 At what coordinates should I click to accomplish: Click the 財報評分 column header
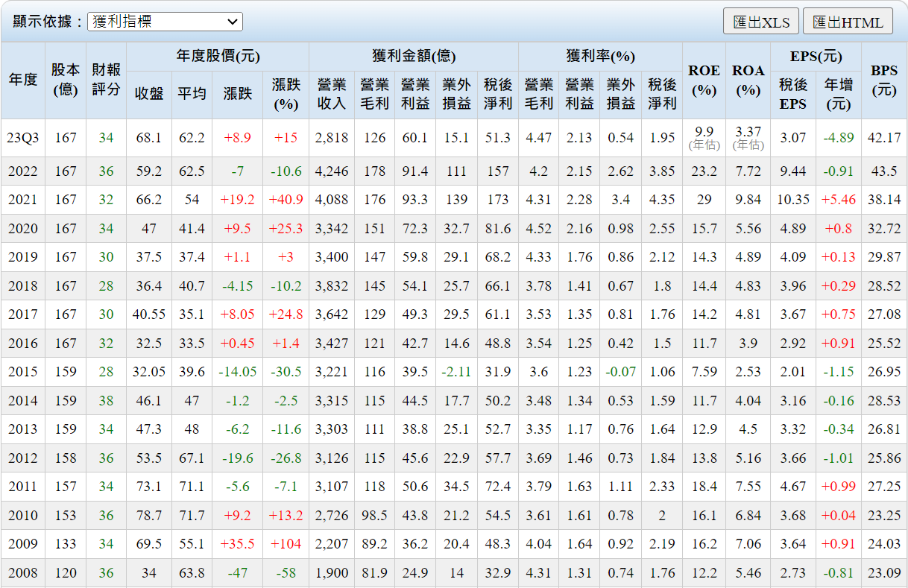(106, 80)
